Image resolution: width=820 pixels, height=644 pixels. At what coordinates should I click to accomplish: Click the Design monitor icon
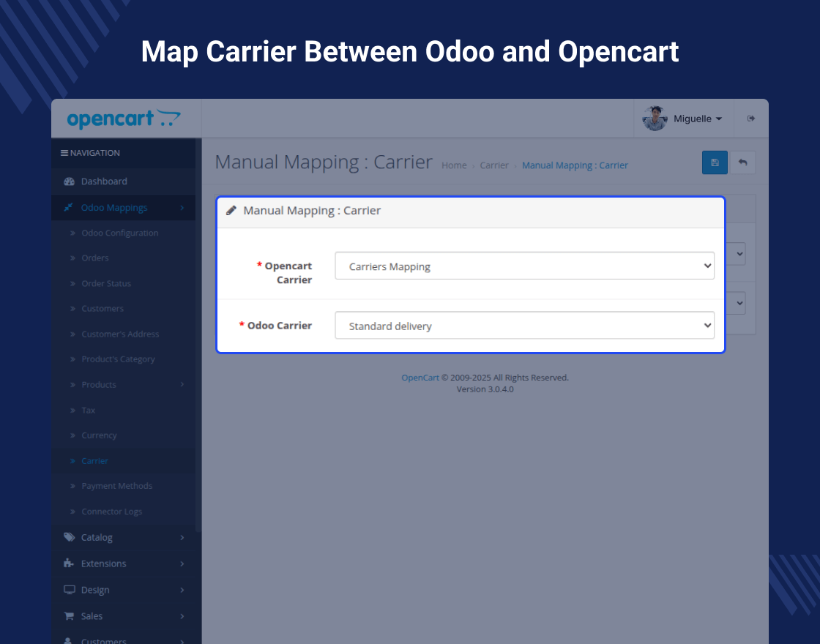(69, 590)
